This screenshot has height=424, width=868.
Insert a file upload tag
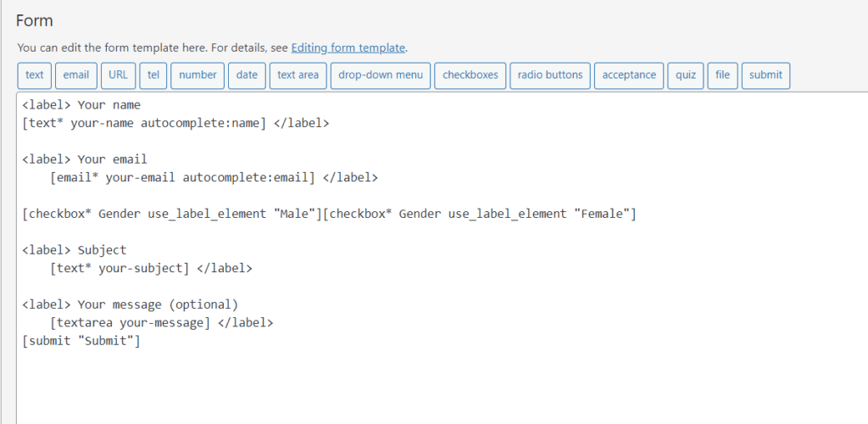point(722,75)
